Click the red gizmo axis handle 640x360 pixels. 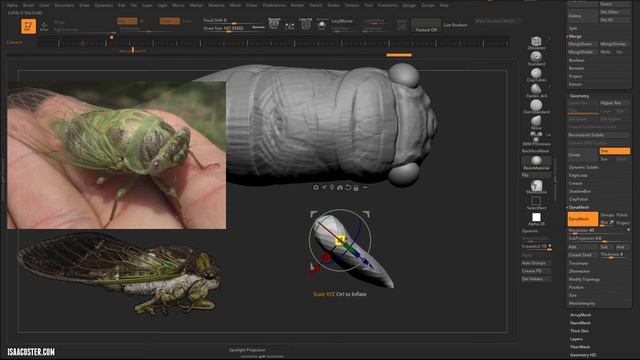pos(326,257)
